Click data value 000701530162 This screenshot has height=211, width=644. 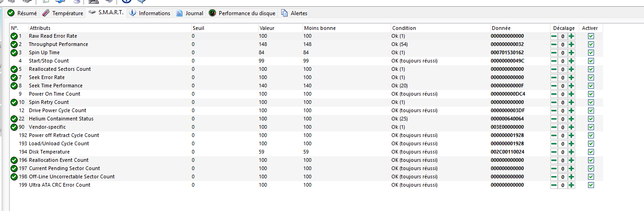click(507, 53)
